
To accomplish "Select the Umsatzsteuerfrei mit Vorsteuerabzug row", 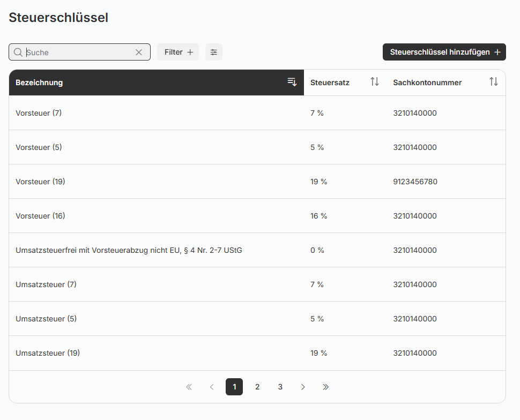I will [129, 250].
